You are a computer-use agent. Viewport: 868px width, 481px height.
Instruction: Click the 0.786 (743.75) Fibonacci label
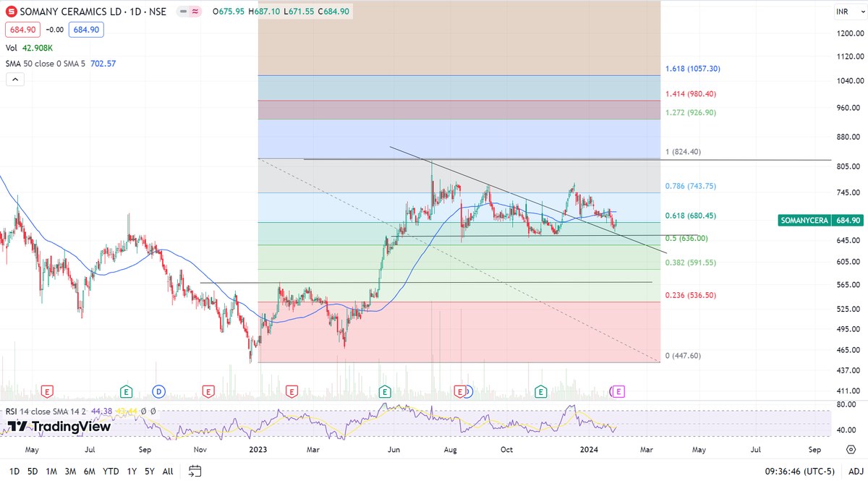click(x=690, y=186)
